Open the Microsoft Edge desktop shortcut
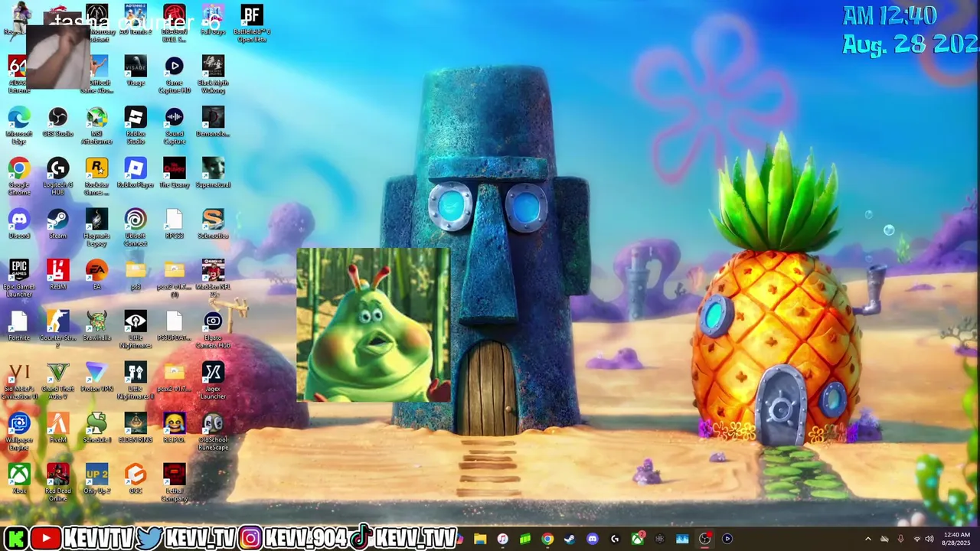The image size is (980, 551). click(x=19, y=125)
